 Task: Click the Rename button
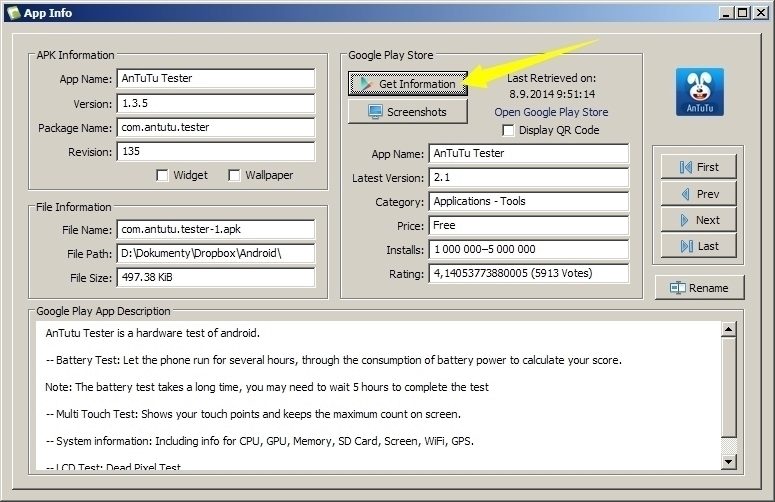pyautogui.click(x=699, y=288)
